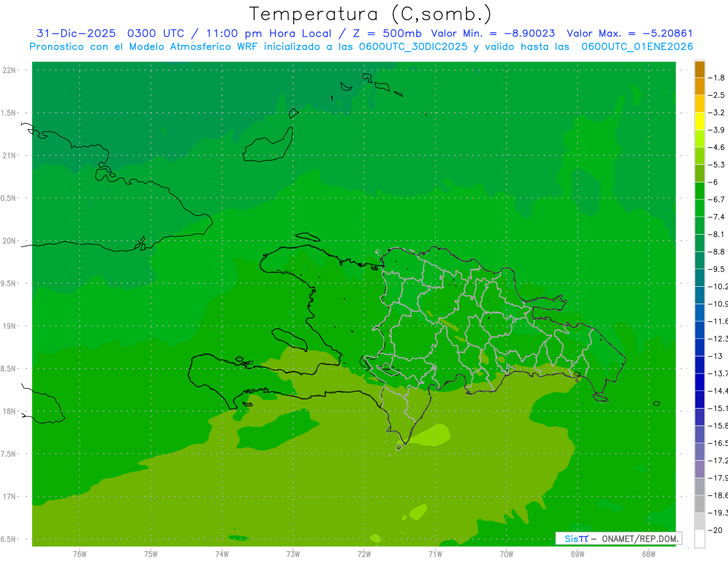The height and width of the screenshot is (562, 728).
Task: Click the green swatch between -6.7 and -7.4
Action: click(699, 208)
